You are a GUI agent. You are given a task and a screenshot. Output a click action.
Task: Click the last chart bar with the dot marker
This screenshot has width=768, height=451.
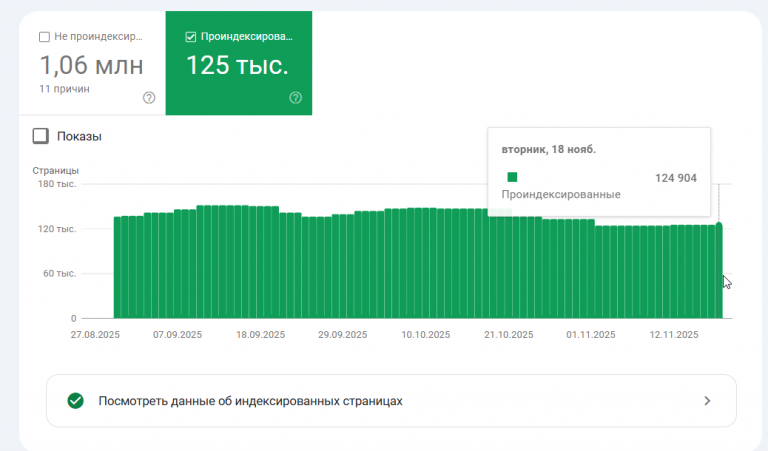pyautogui.click(x=719, y=271)
